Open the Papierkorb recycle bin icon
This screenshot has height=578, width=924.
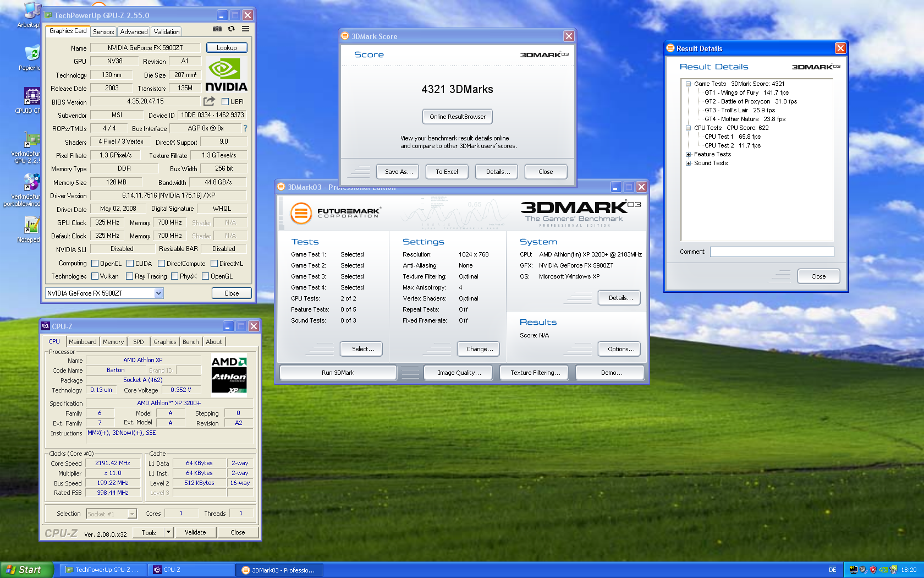coord(31,58)
